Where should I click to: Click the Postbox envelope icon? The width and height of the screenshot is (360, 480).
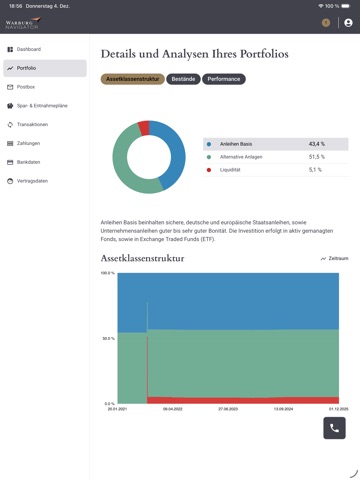tap(10, 87)
